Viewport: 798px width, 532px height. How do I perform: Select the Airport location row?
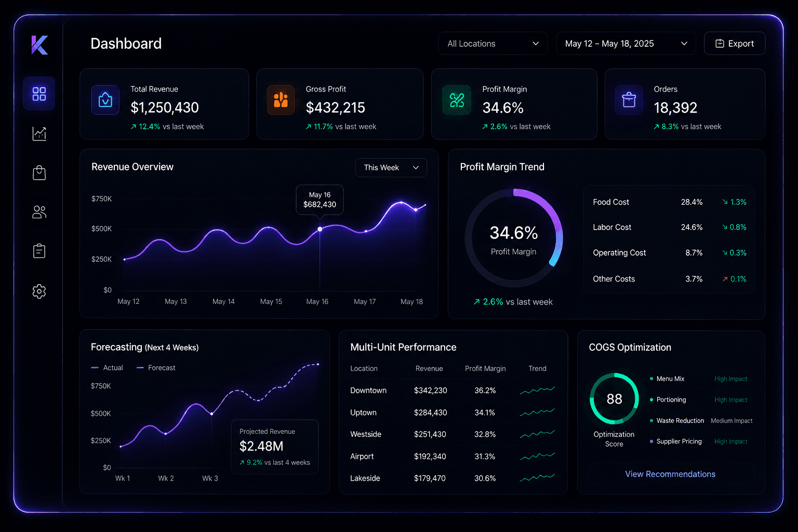(x=453, y=456)
